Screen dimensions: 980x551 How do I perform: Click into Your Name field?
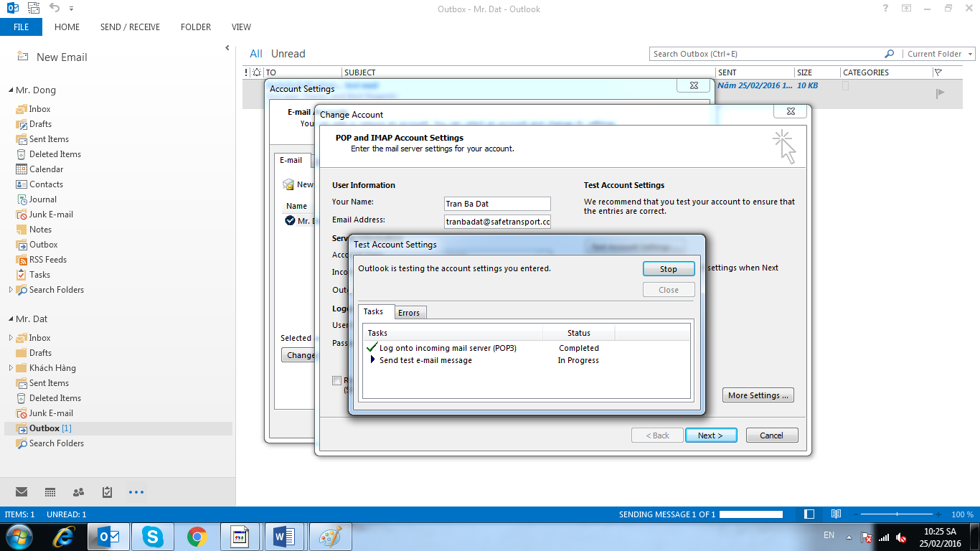tap(497, 204)
